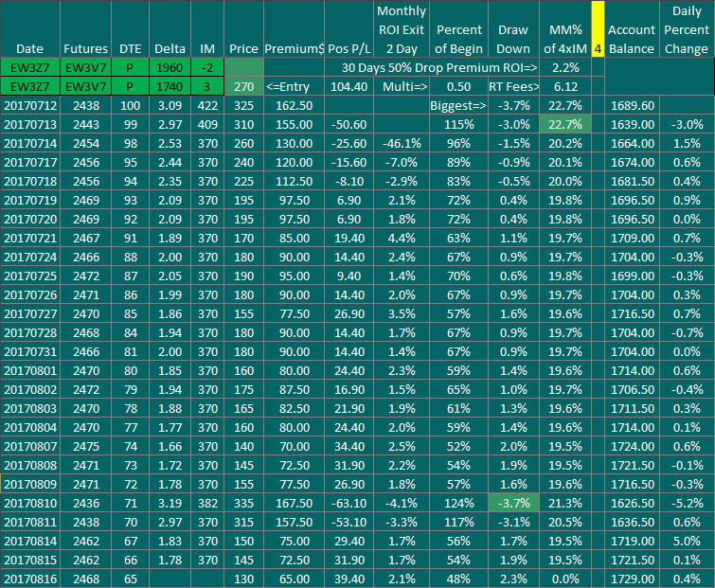715x588 pixels.
Task: Click the Monthly ROI Exit 2 Day header
Action: (402, 29)
